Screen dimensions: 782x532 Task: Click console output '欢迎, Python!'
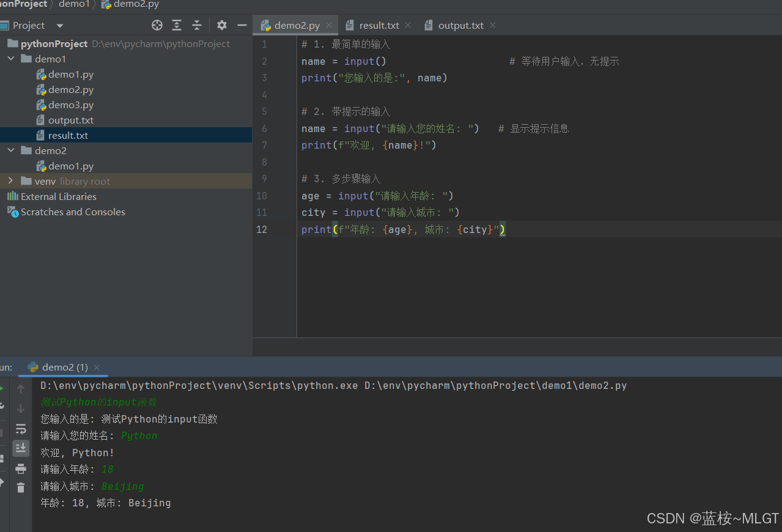(78, 453)
